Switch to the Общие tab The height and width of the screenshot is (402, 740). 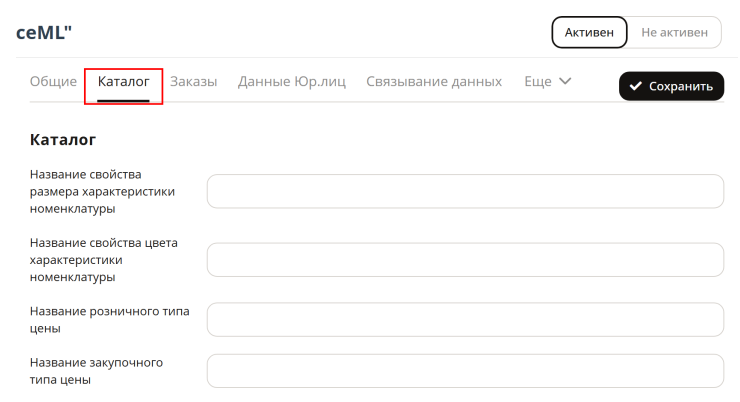pos(53,82)
